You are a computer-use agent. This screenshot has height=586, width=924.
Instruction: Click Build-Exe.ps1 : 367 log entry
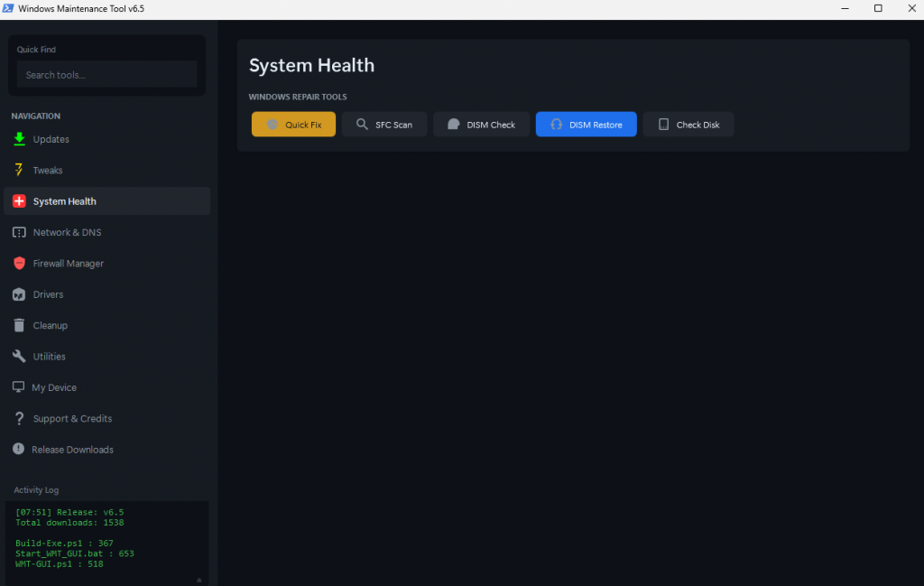point(64,543)
